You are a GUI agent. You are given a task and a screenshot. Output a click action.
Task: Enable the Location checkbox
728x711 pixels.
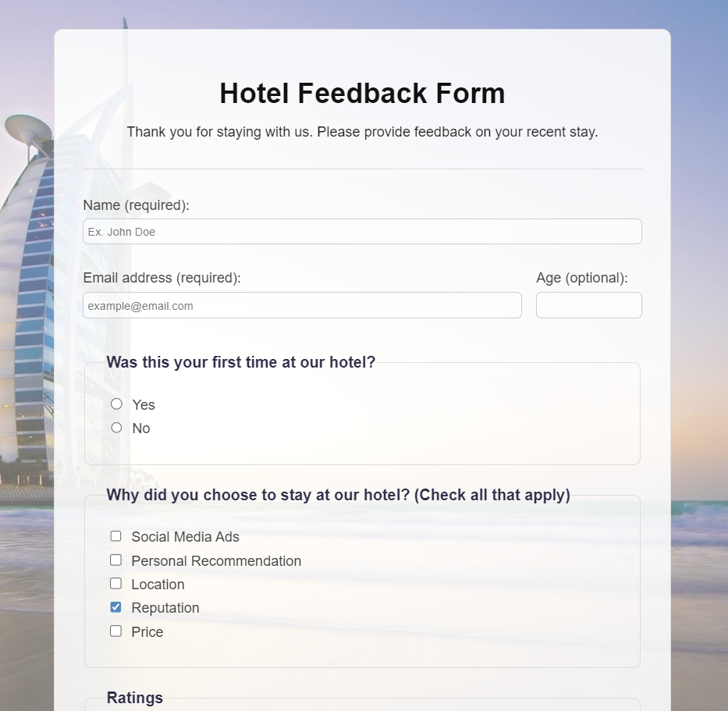(x=115, y=584)
